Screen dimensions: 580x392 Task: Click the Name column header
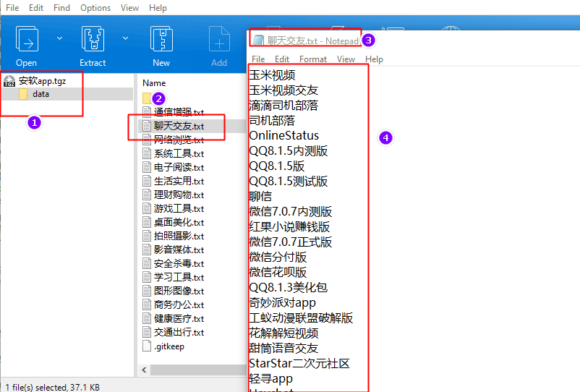pyautogui.click(x=154, y=83)
